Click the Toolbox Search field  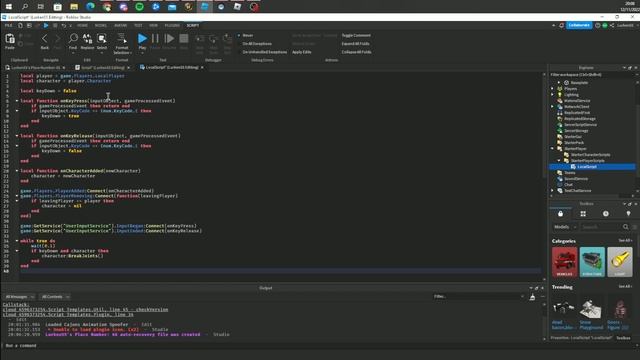click(601, 227)
